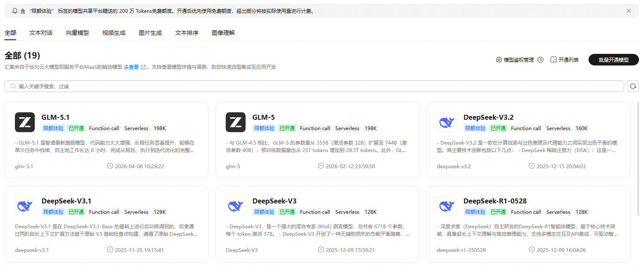Click 已开通 tag on DeepSeek-V3
The width and height of the screenshot is (644, 266).
point(287,212)
